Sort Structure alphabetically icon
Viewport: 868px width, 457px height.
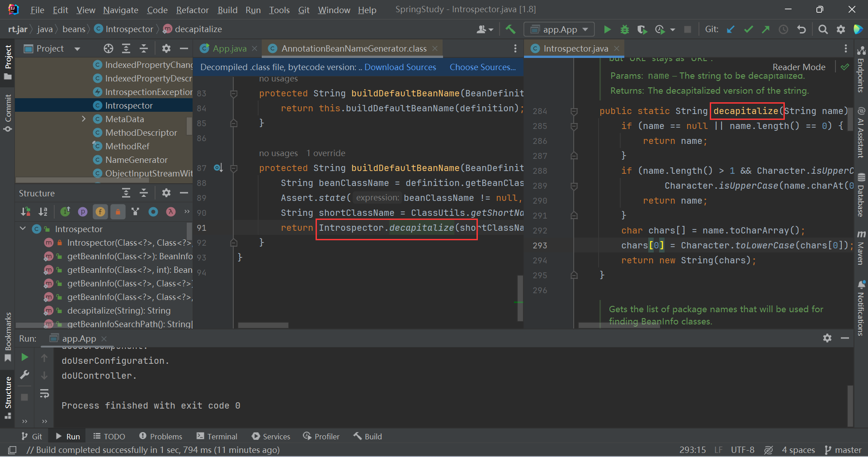click(43, 211)
